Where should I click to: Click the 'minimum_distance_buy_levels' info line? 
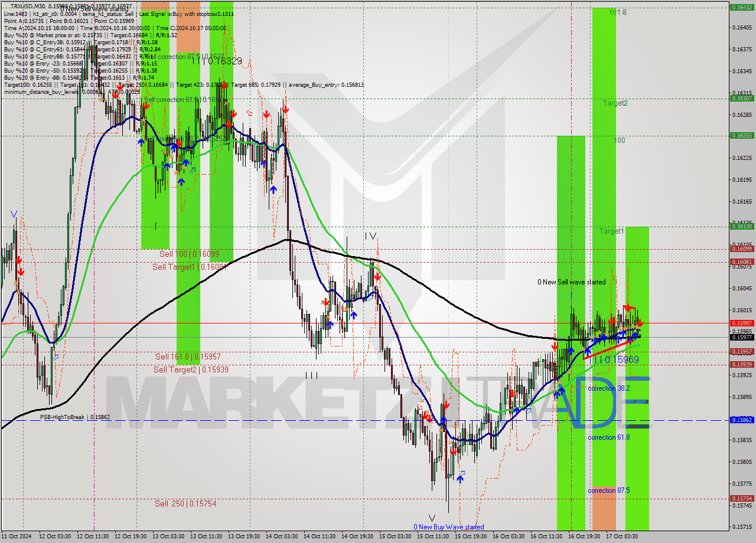72,91
